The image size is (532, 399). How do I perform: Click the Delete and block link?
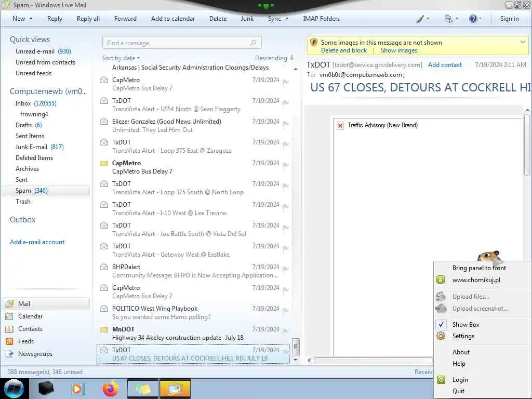[x=344, y=50]
